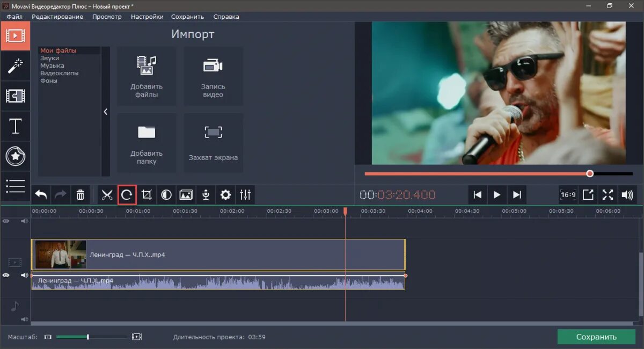Skip to next frame in player
This screenshot has width=644, height=349.
tap(517, 194)
